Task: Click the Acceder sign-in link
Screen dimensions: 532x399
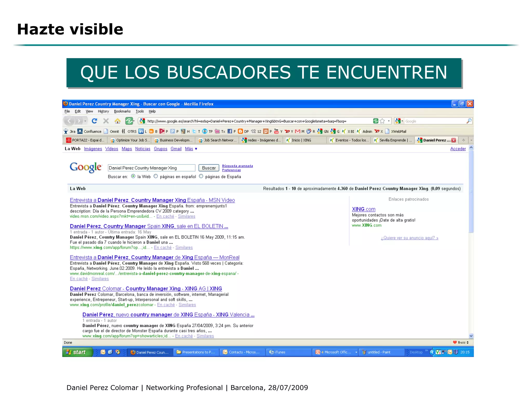Action: click(458, 149)
